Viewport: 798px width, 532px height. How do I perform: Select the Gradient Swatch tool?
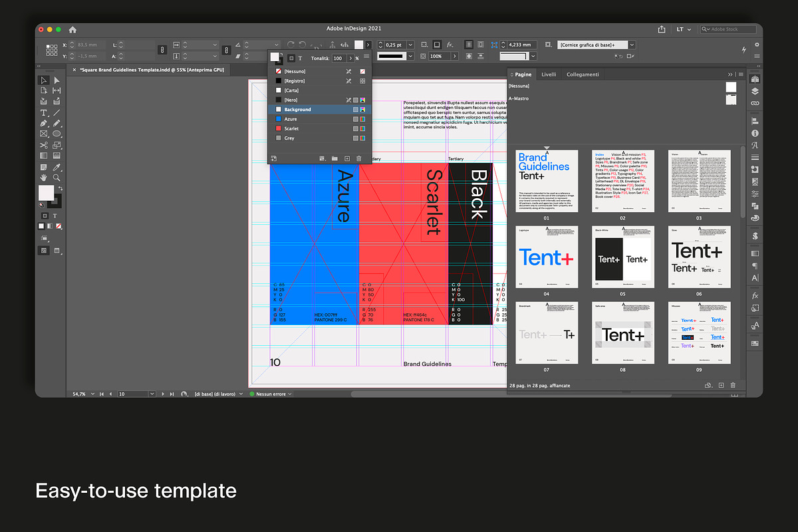[44, 156]
